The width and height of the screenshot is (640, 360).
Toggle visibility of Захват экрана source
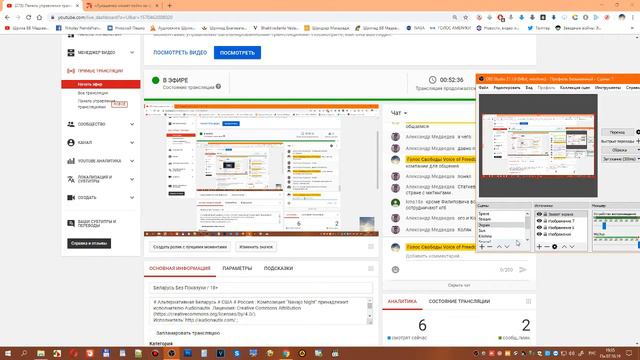coord(539,214)
